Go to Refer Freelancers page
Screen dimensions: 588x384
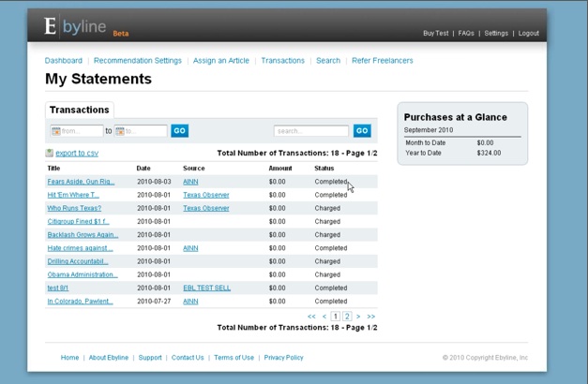382,61
